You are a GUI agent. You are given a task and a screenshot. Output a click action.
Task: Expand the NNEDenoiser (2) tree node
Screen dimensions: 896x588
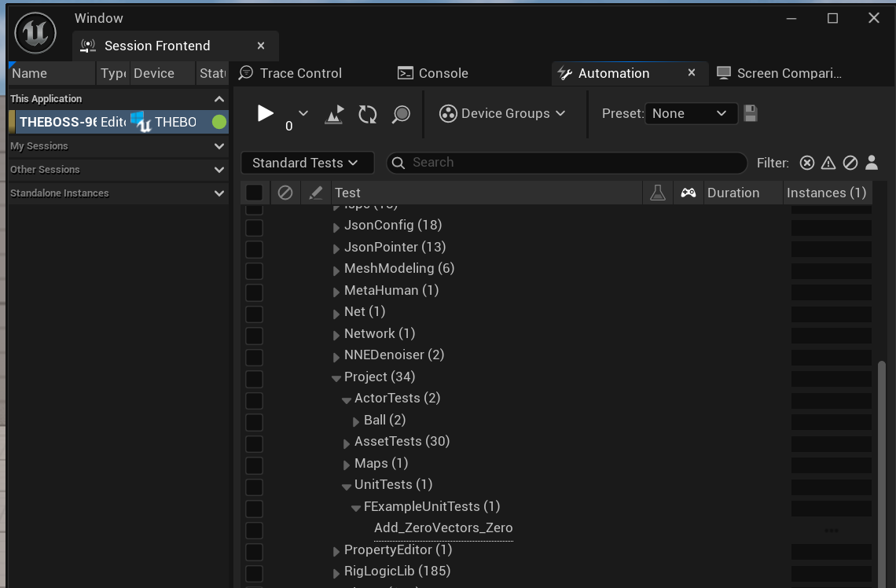point(336,357)
